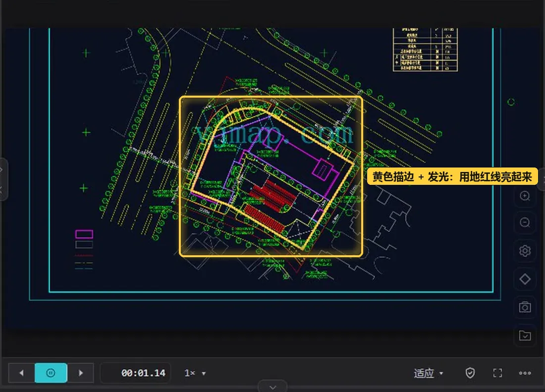Click the left edge panel handle
Screen dimensions: 545x392
(x=3, y=179)
